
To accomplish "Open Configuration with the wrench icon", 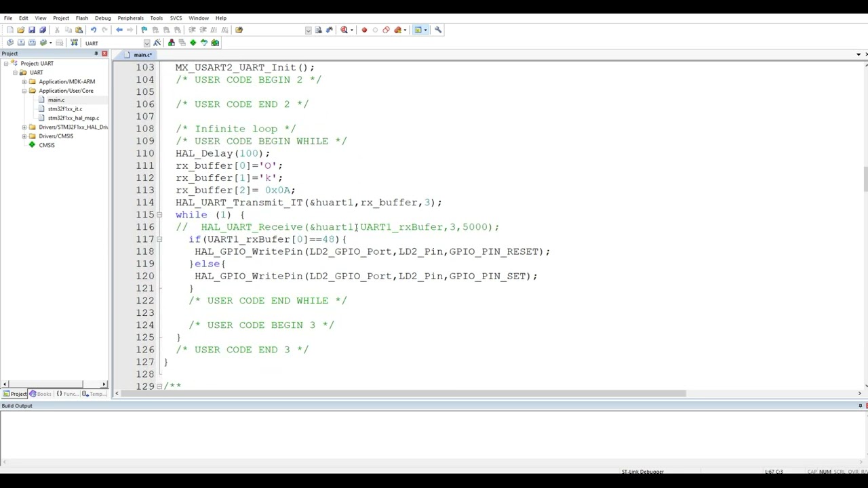I will (x=438, y=30).
